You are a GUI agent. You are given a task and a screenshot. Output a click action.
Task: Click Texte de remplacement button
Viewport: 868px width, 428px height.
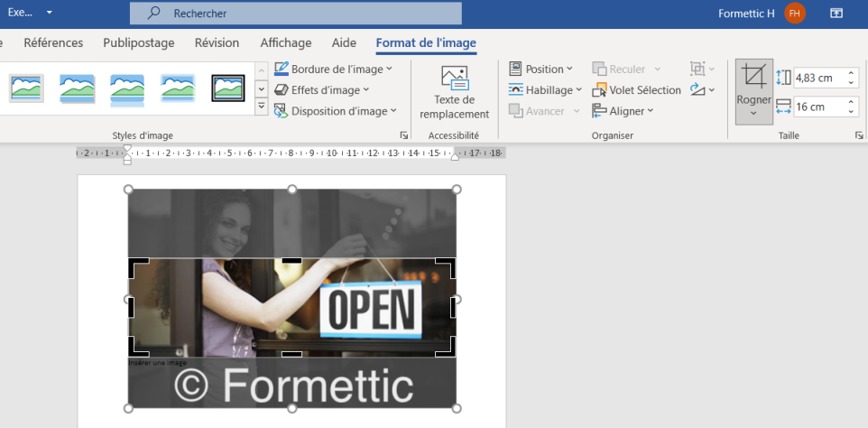point(455,92)
